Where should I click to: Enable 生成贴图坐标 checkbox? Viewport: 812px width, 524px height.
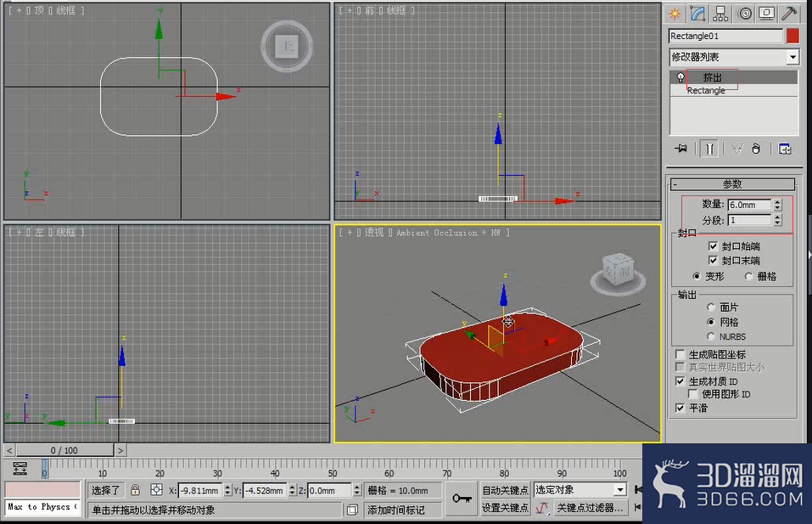click(680, 354)
